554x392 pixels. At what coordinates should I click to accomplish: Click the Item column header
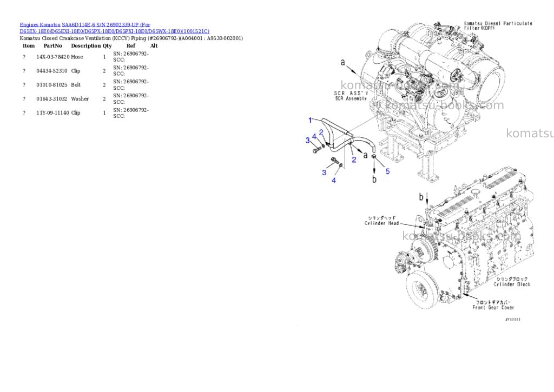coord(29,46)
